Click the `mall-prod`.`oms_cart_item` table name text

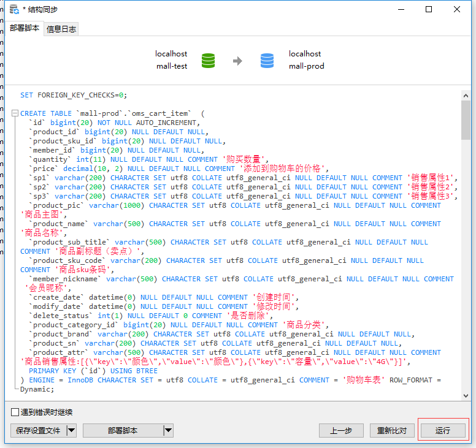[134, 113]
